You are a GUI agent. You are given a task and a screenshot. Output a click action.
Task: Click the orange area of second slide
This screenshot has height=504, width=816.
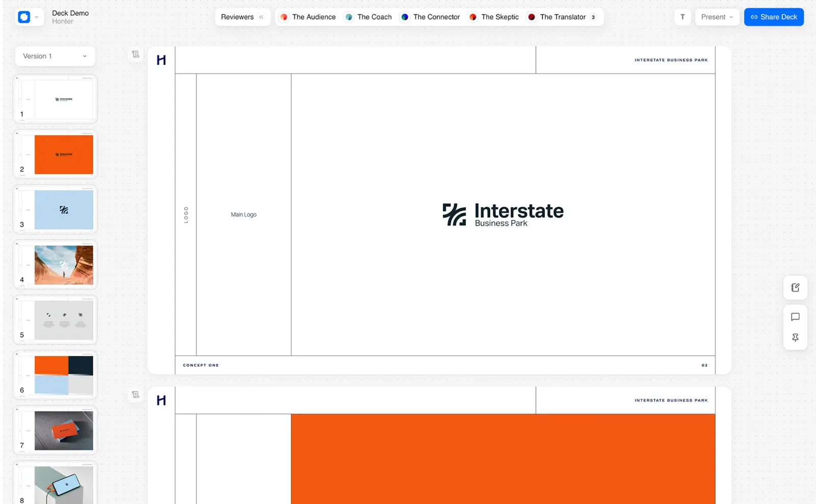point(503,459)
